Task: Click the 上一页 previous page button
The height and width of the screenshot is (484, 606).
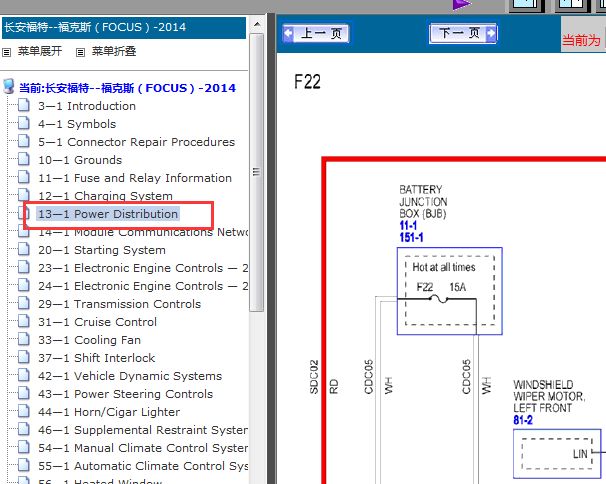Action: tap(317, 33)
